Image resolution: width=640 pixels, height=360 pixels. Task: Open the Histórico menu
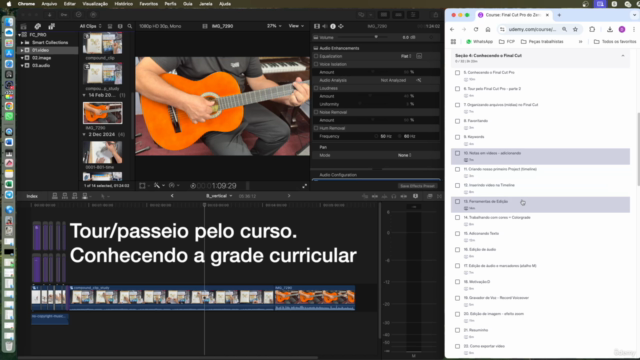[123, 4]
